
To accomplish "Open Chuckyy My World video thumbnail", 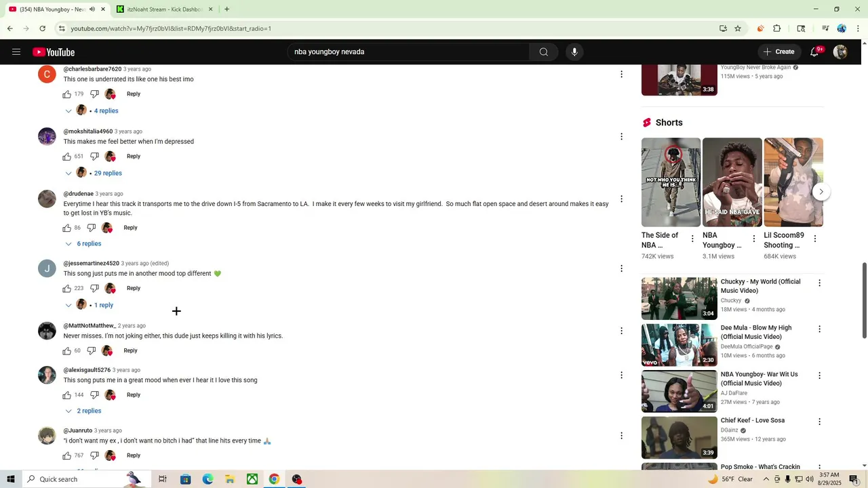I will 679,298.
